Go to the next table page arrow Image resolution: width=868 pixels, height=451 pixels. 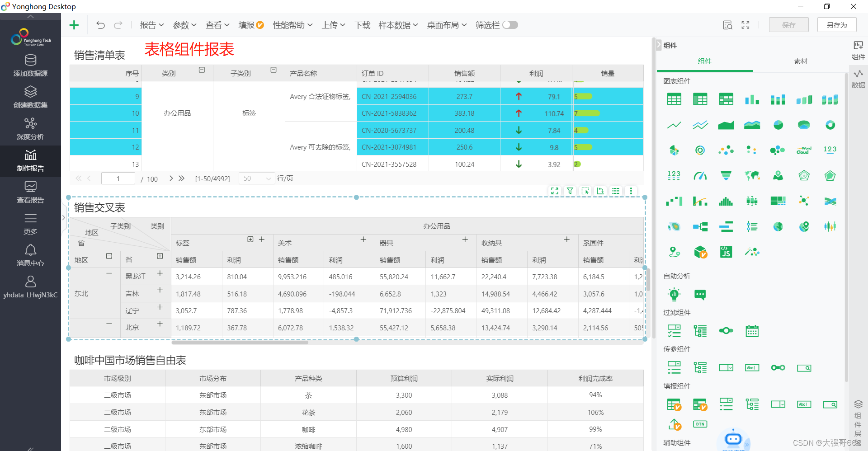(171, 178)
